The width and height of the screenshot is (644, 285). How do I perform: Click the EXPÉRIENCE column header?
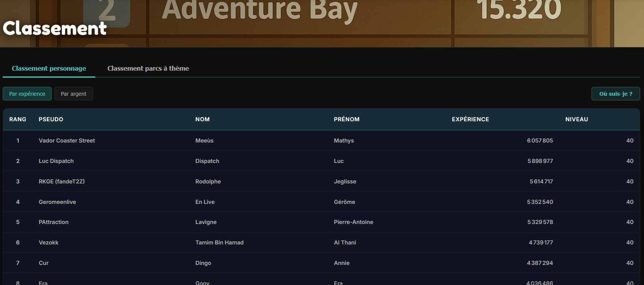click(x=470, y=119)
